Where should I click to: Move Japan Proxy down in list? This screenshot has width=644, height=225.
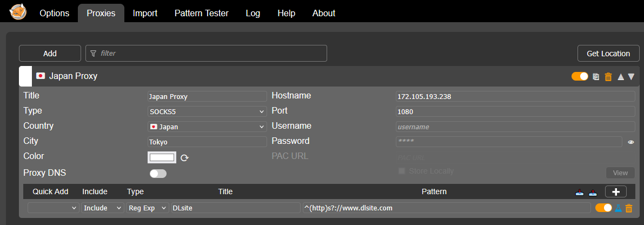[x=631, y=77]
